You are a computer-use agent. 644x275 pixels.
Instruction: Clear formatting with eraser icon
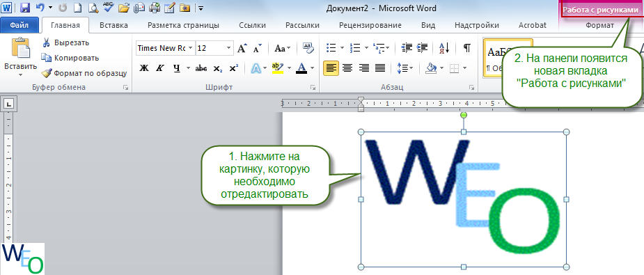(308, 47)
